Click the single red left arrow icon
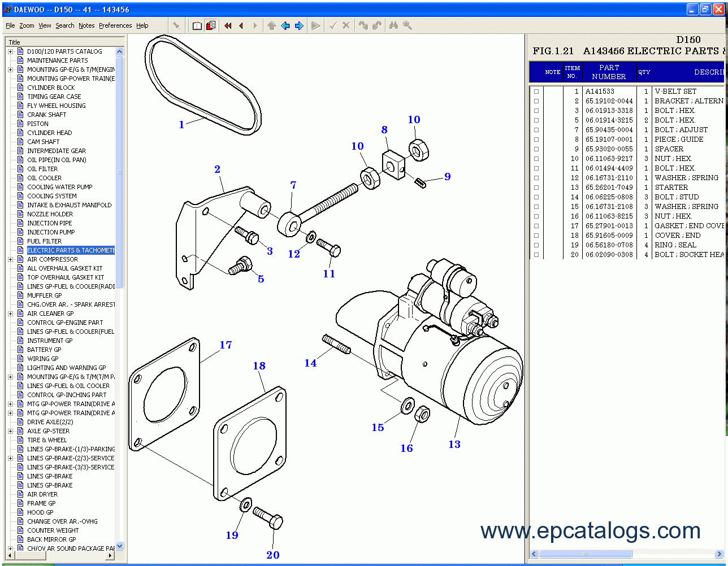This screenshot has height=566, width=728. click(241, 25)
